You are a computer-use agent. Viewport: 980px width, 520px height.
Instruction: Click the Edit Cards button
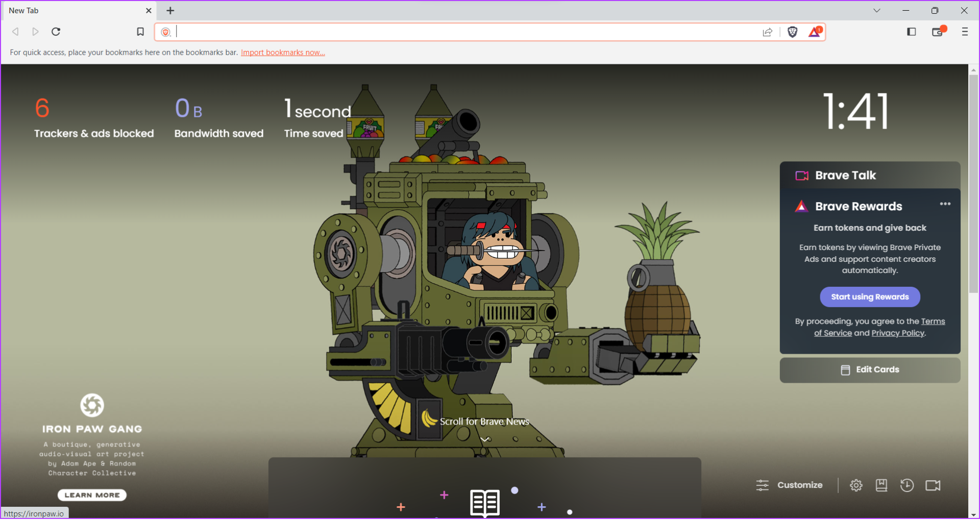[x=870, y=370]
